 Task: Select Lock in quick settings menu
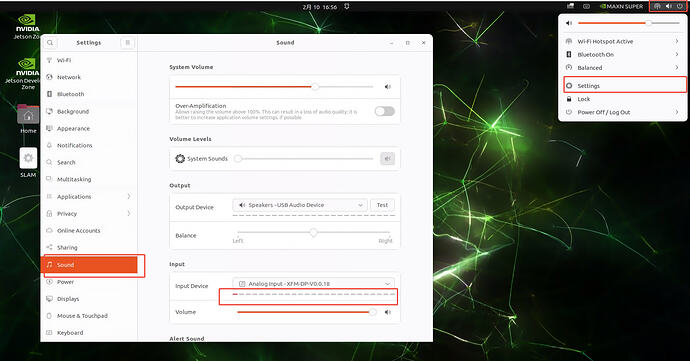623,99
